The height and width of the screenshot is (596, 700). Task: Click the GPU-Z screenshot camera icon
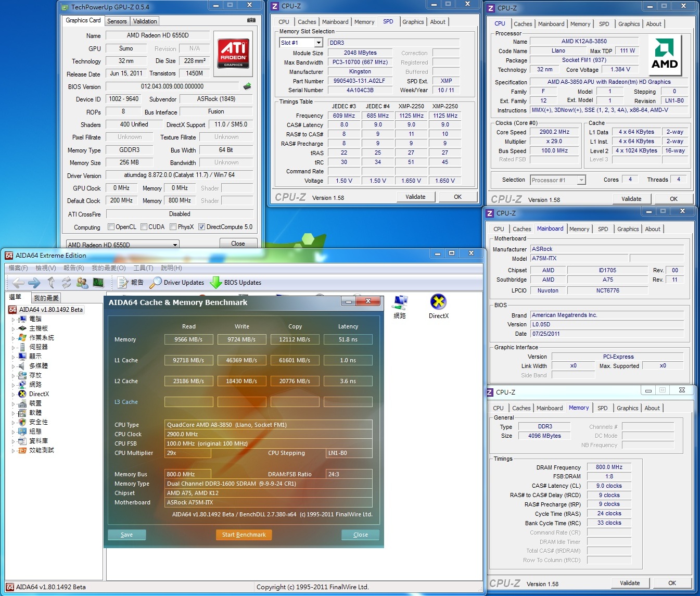point(251,20)
